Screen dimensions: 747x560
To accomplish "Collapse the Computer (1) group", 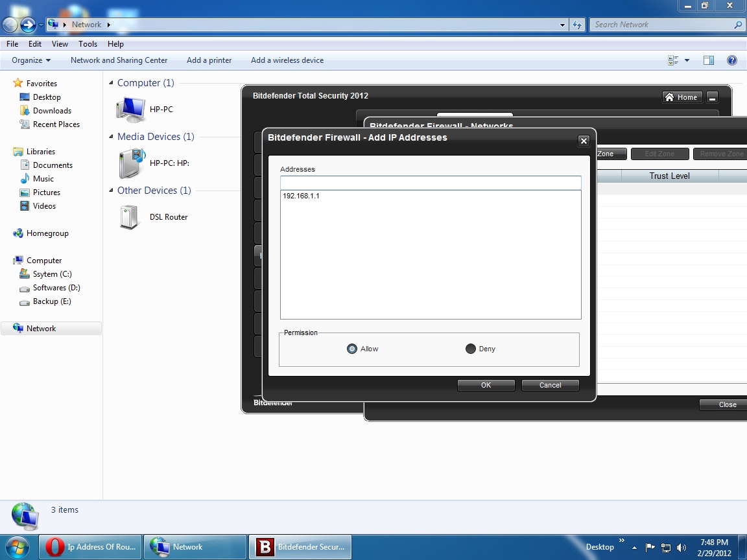I will [111, 83].
